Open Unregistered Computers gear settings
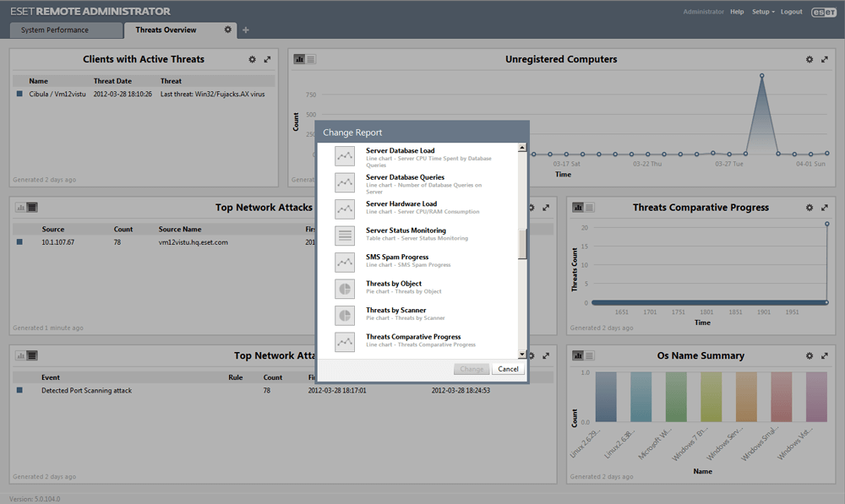Screen dimensions: 845x504 810,60
